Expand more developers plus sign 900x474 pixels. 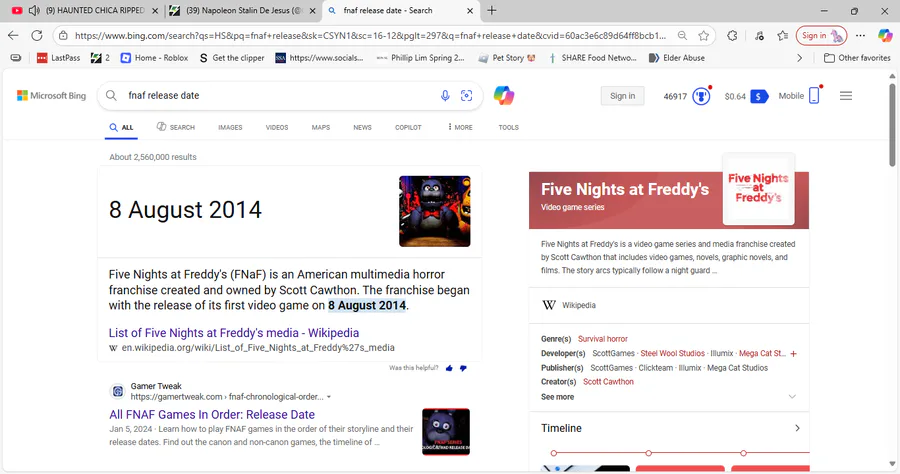click(x=793, y=353)
